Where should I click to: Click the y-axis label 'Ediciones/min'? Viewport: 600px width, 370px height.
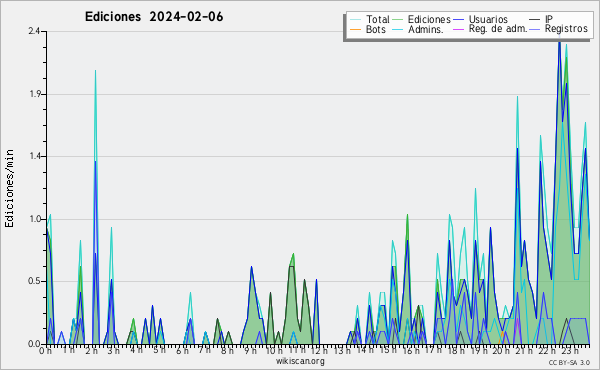9,188
